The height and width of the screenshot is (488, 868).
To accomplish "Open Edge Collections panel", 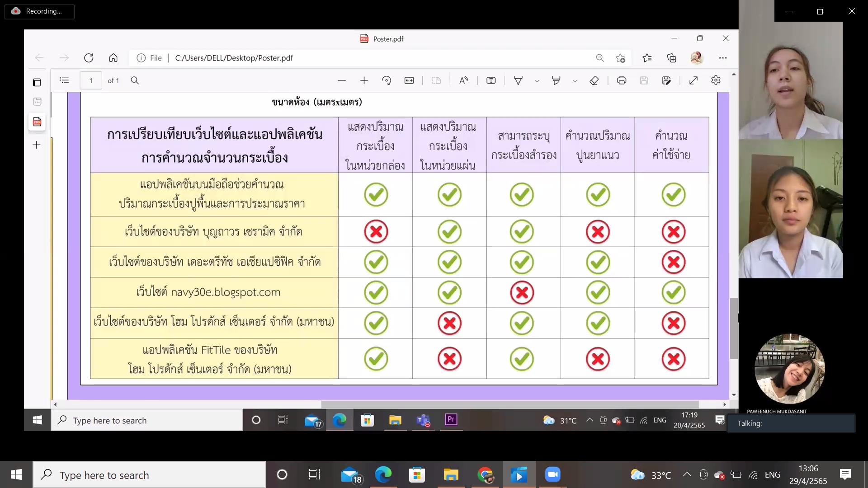I will [672, 58].
